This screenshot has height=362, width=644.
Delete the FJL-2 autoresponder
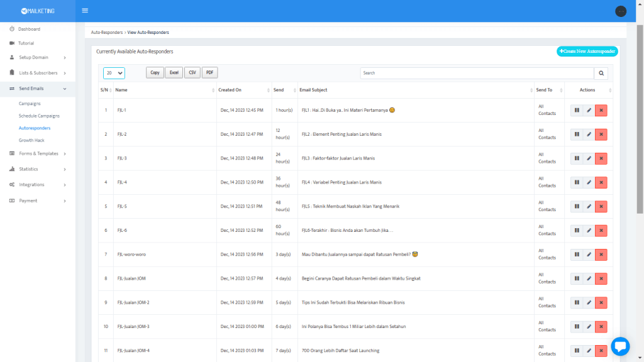(x=601, y=134)
